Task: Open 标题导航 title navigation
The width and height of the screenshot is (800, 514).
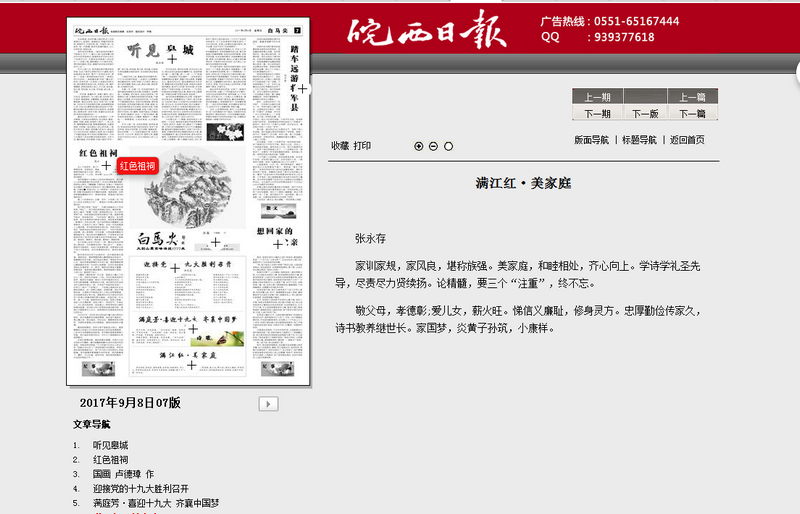Action: pyautogui.click(x=639, y=140)
